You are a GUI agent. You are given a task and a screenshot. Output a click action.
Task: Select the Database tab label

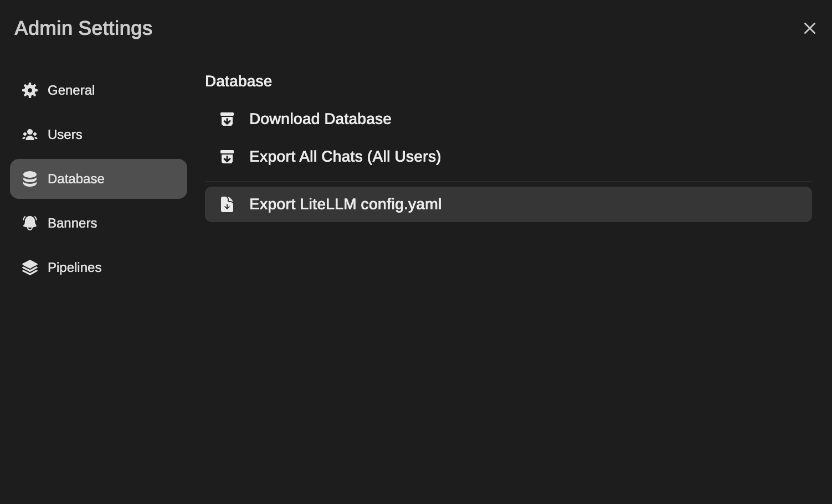tap(76, 179)
